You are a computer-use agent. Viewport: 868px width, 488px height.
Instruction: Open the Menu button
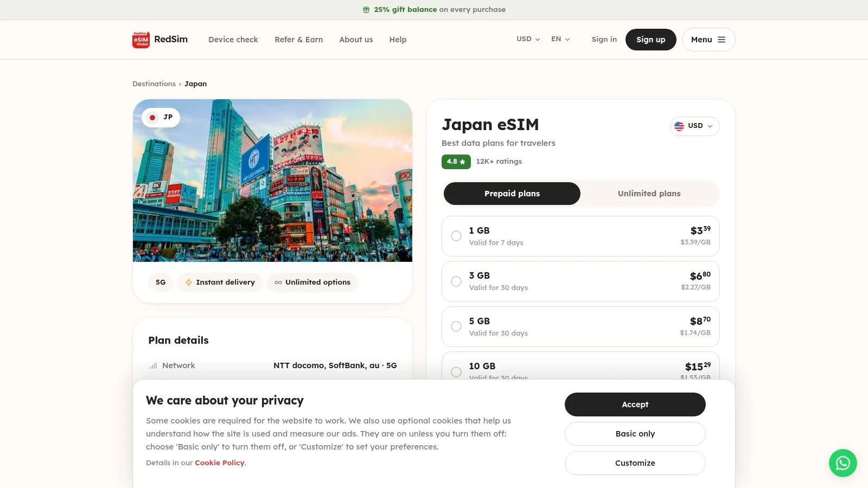(x=709, y=40)
